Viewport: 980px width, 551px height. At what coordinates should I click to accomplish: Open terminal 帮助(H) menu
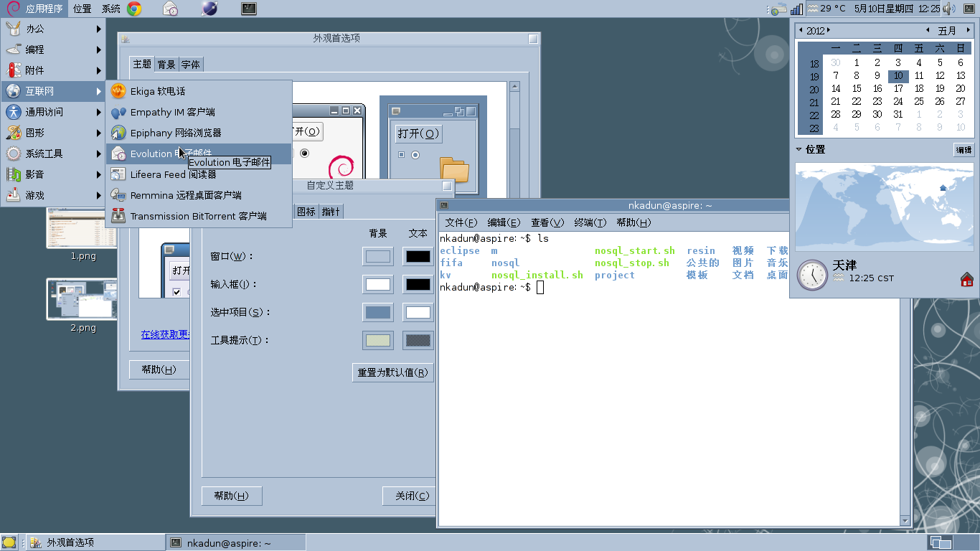633,222
